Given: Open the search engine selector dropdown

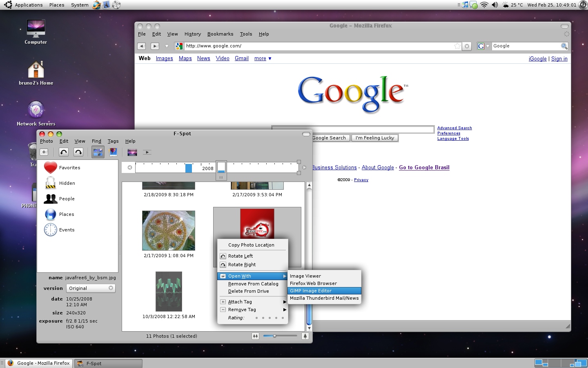Looking at the screenshot, I should (483, 46).
